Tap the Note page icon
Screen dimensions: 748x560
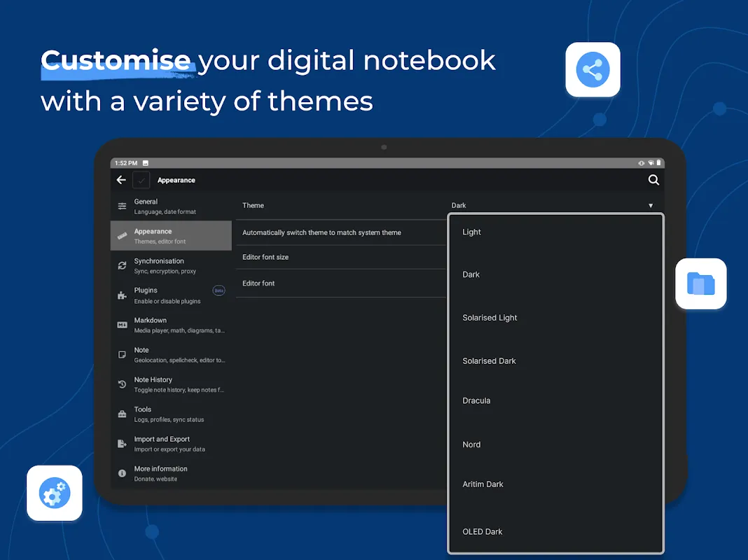tap(122, 355)
